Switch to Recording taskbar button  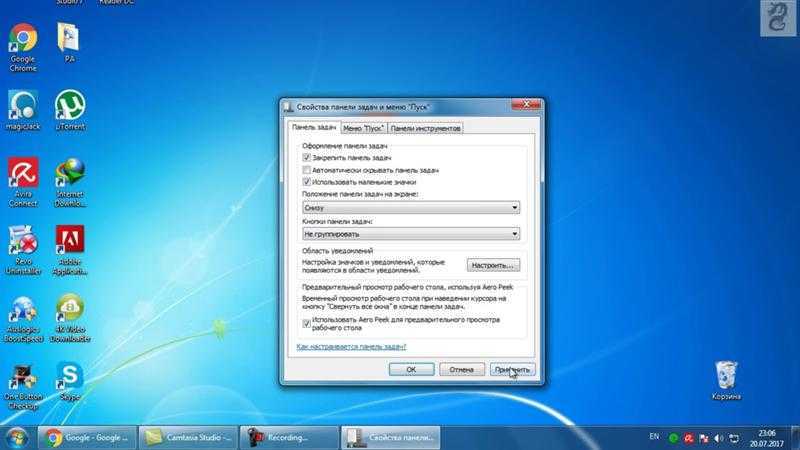click(x=289, y=438)
